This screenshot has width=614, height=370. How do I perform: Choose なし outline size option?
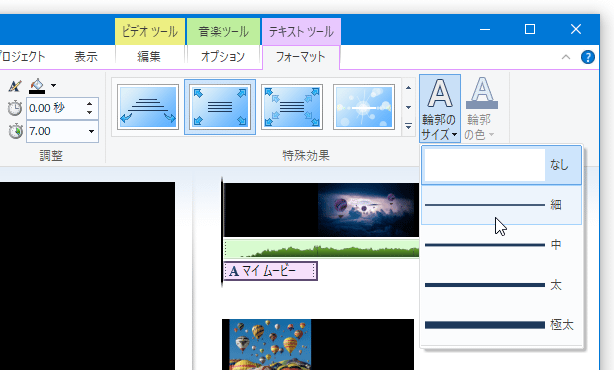501,165
